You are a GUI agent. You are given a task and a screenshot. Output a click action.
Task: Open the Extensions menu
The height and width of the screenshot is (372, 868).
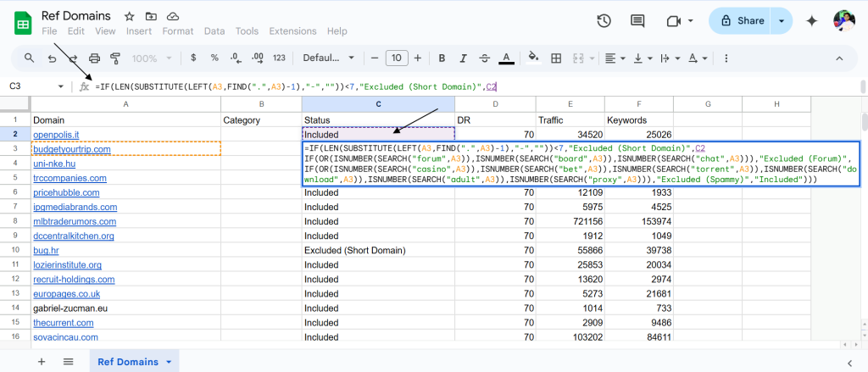[x=292, y=31]
